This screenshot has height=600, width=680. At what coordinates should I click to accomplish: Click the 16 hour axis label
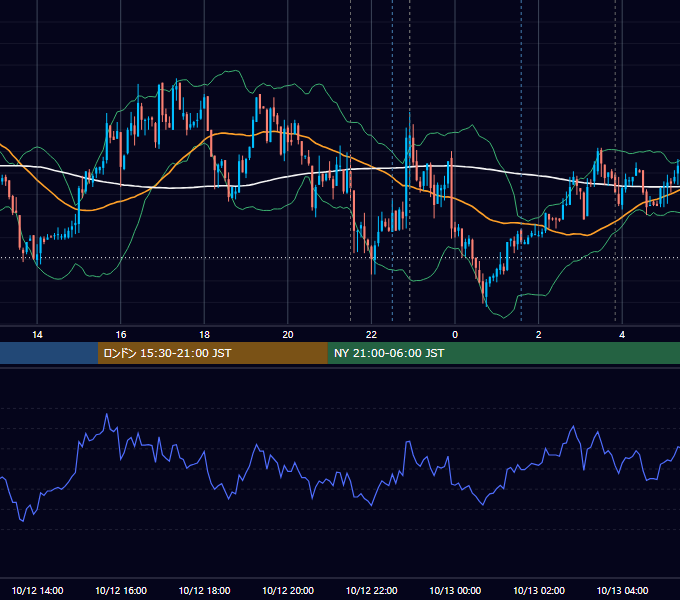pos(121,335)
